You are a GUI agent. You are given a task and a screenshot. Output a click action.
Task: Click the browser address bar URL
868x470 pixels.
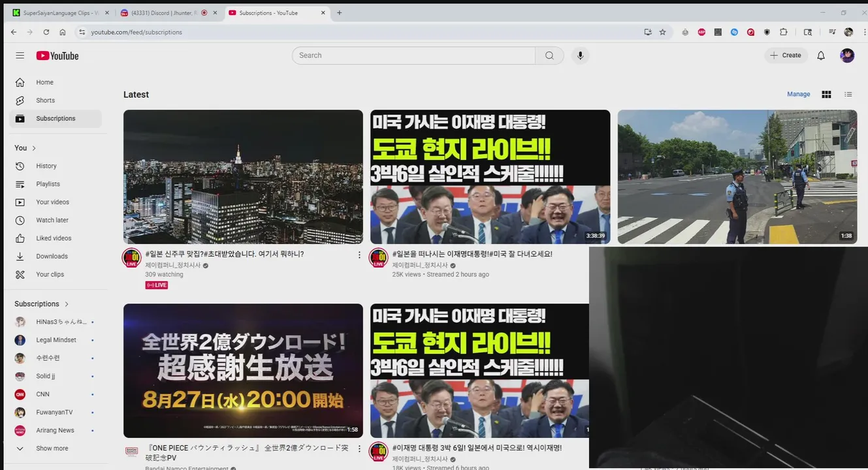point(137,32)
